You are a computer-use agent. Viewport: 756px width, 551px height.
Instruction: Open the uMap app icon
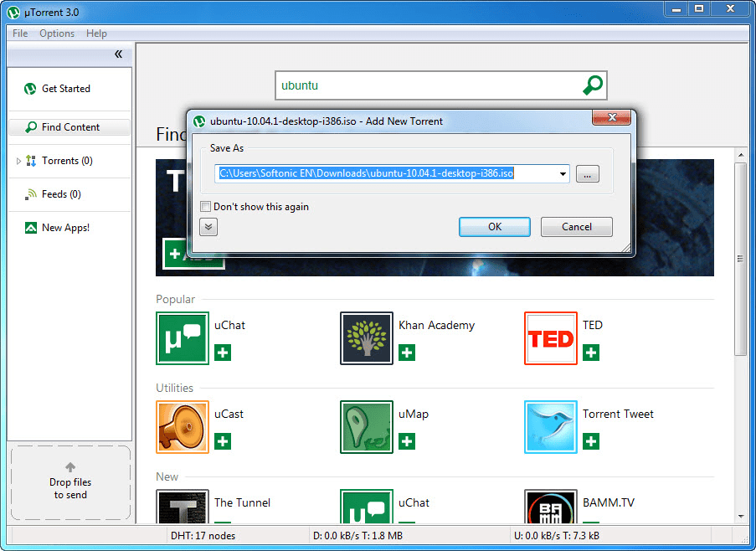coord(366,427)
